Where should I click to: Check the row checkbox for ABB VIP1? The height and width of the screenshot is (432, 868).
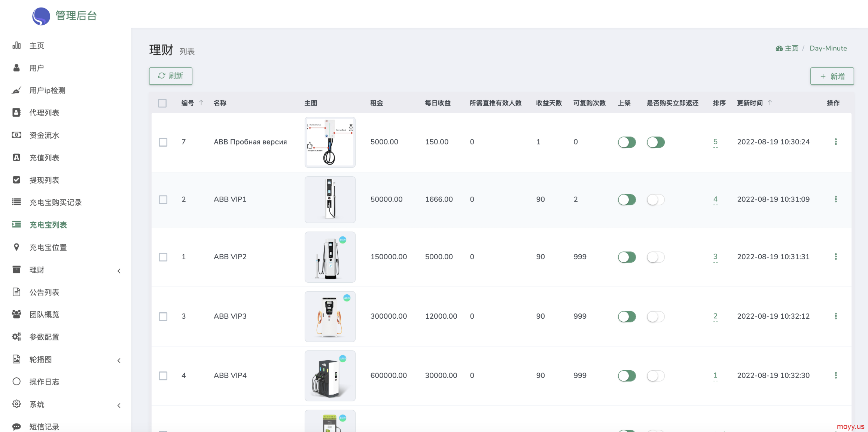click(163, 200)
